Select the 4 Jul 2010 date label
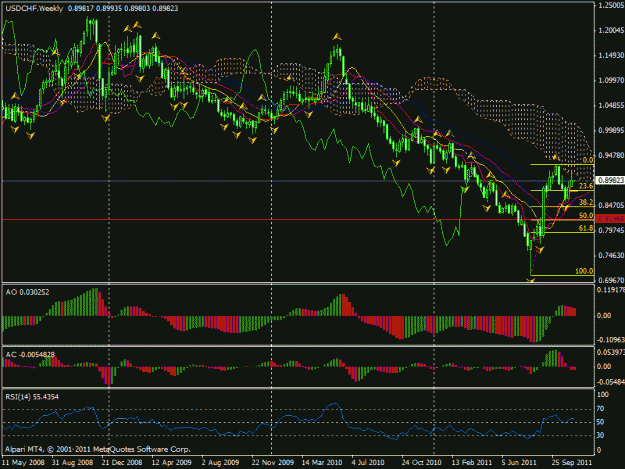The height and width of the screenshot is (469, 625). point(368,463)
